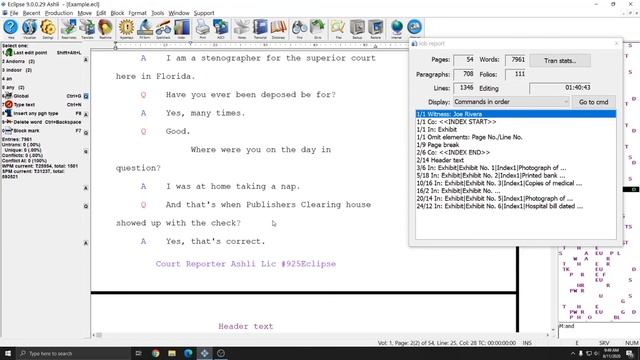Click the Backup safe icon
The width and height of the screenshot is (640, 360).
(357, 29)
